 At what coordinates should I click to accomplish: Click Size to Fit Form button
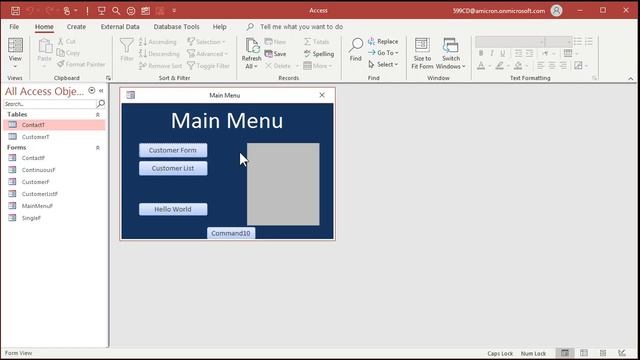click(422, 53)
